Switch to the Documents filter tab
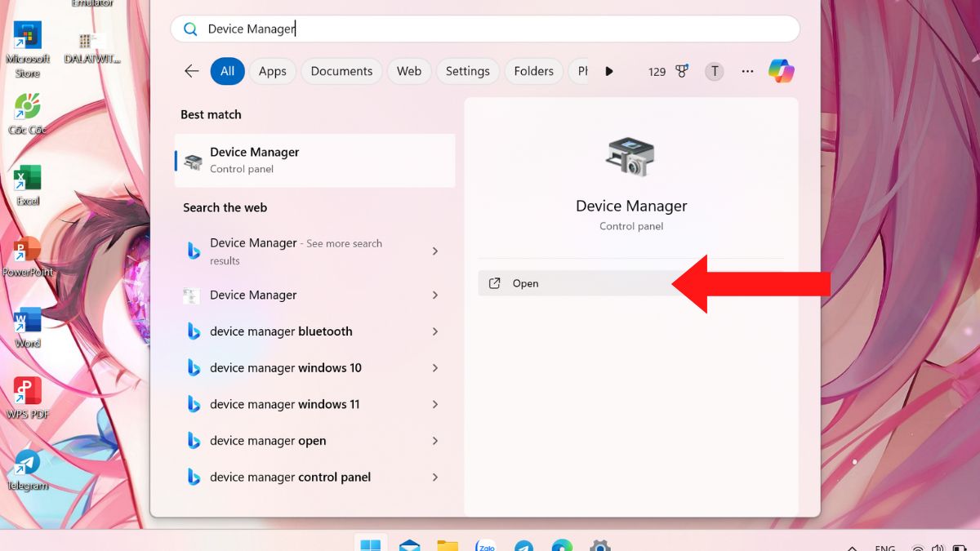This screenshot has width=980, height=551. click(x=341, y=71)
